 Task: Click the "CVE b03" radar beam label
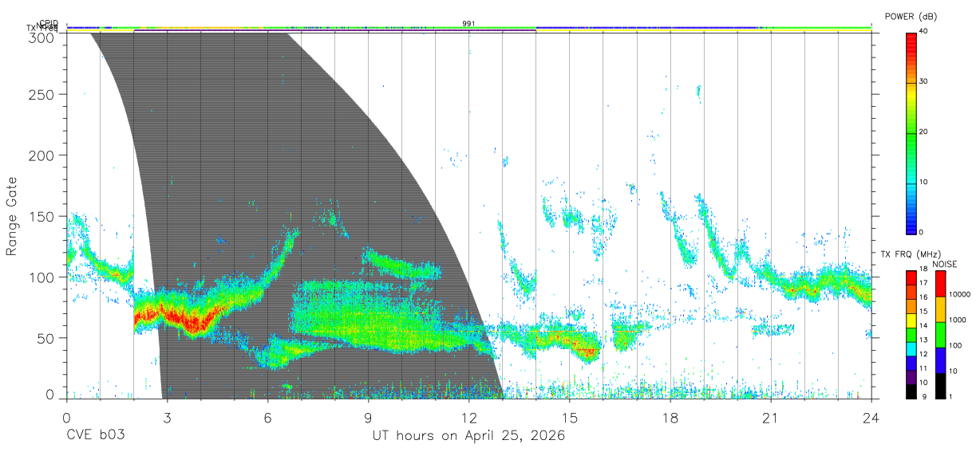pos(95,436)
